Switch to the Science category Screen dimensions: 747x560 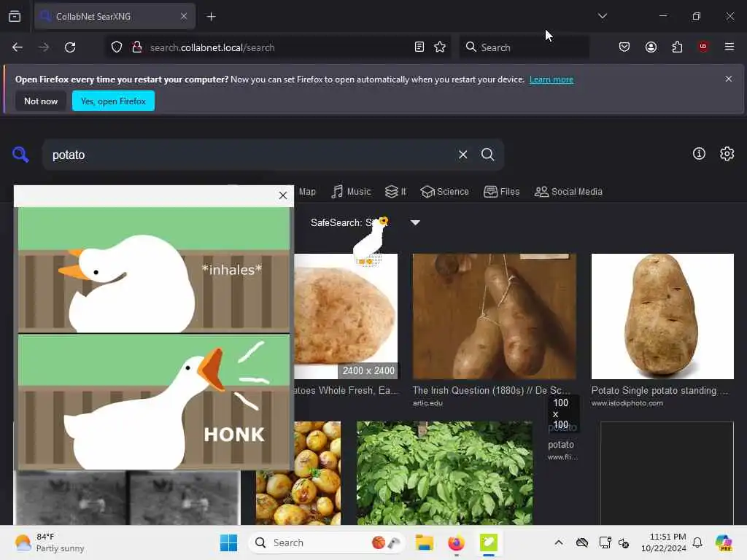444,192
